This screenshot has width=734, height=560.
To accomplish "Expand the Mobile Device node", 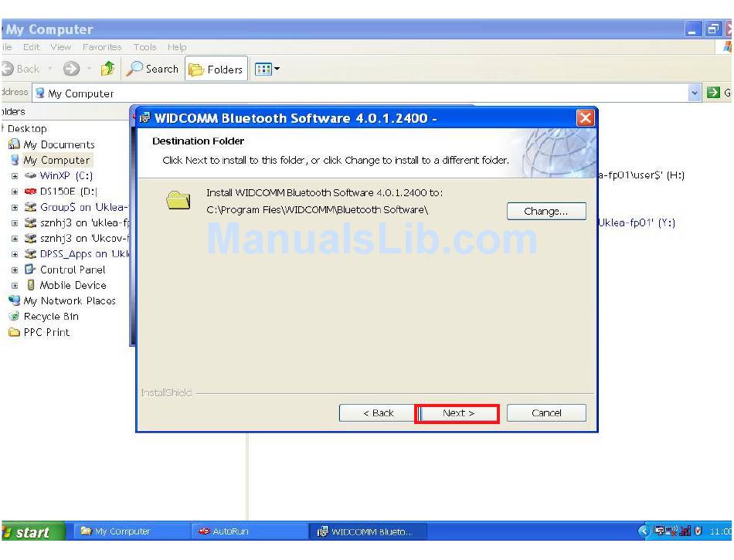I will click(x=15, y=285).
